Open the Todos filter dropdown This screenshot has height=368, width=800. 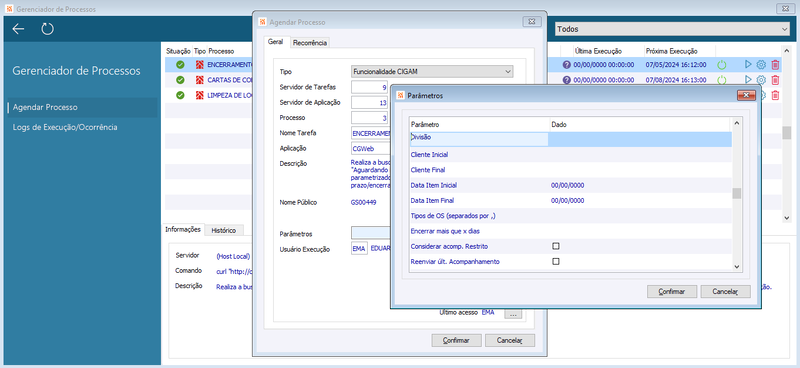tap(672, 30)
